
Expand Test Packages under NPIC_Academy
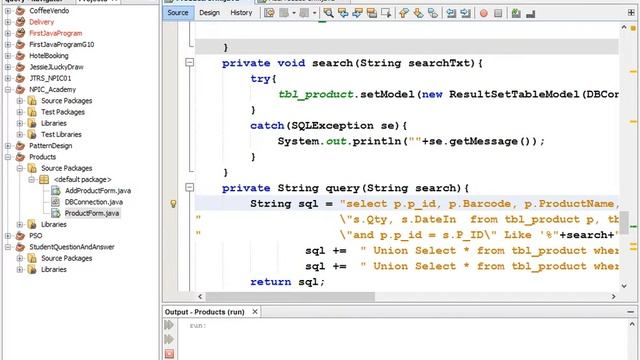[x=20, y=112]
